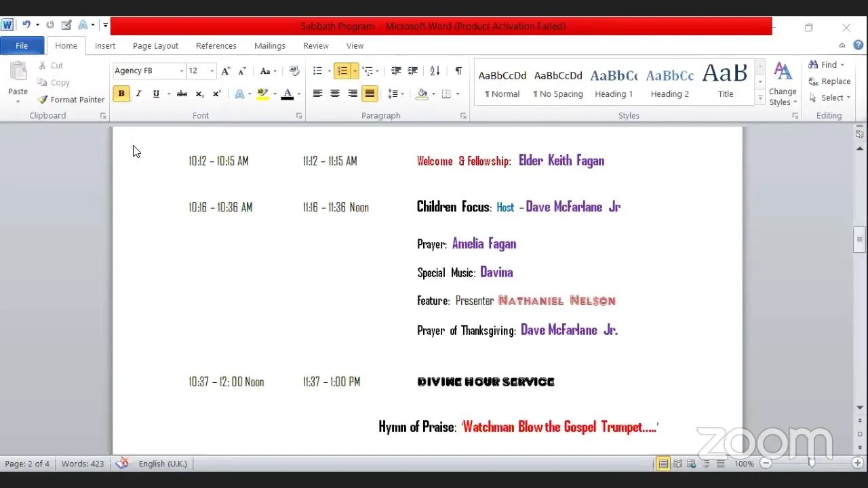Open the Change Styles menu
This screenshot has width=868, height=488.
[783, 84]
